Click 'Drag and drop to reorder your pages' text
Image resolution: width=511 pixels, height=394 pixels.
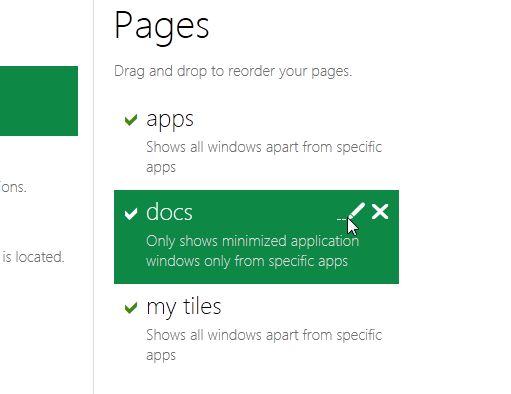(x=233, y=71)
